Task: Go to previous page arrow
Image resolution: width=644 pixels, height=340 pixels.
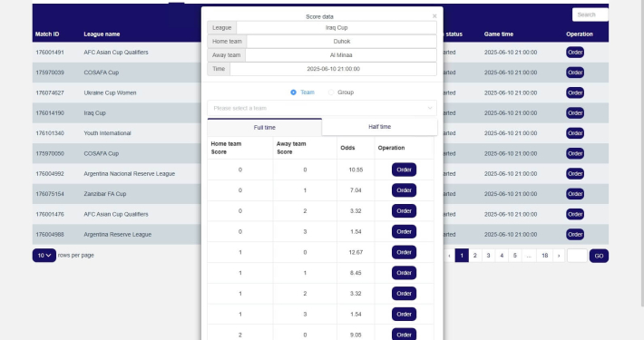Action: (449, 256)
